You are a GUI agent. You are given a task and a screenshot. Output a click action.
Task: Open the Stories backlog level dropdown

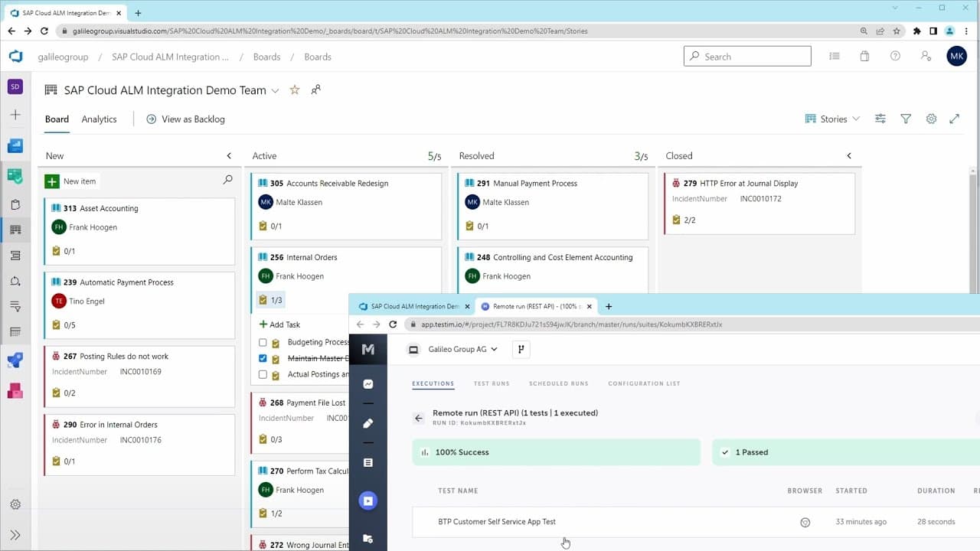(833, 119)
